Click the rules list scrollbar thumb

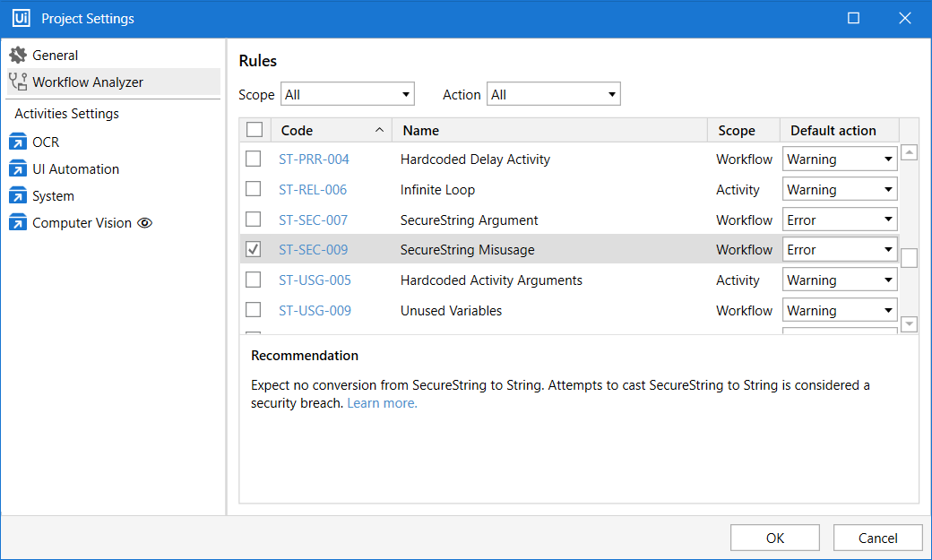[x=909, y=258]
